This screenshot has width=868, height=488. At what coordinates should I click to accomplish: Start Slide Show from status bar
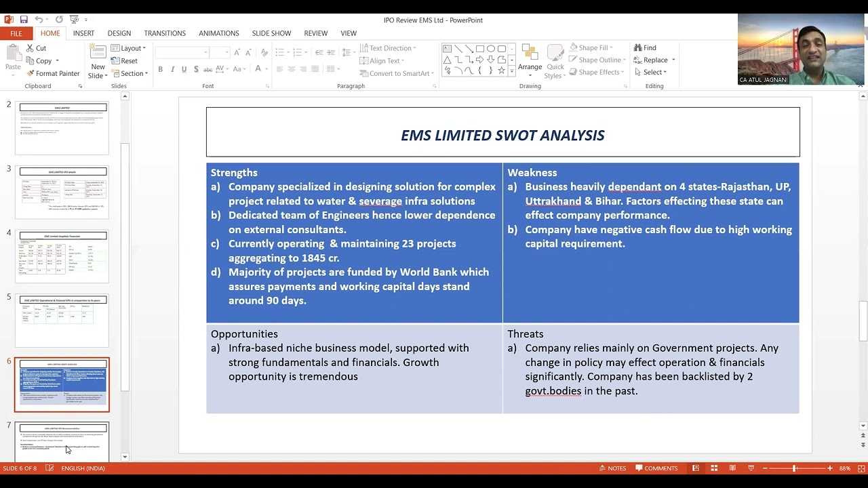click(x=751, y=468)
